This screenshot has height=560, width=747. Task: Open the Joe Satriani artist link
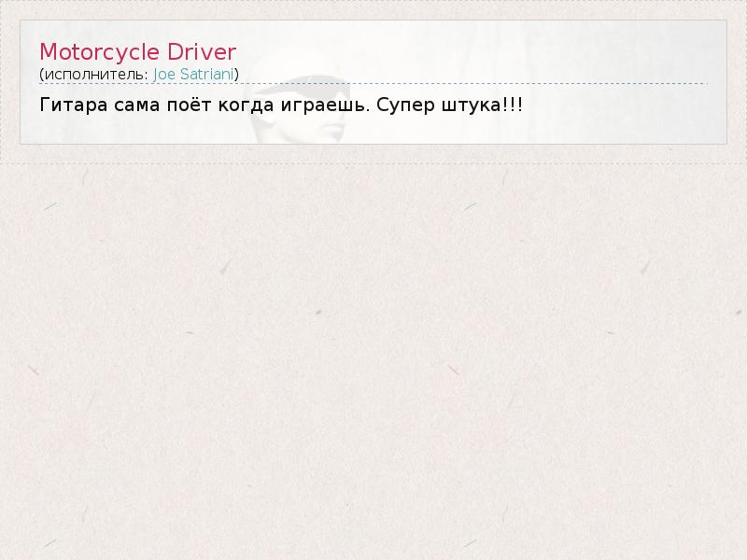pyautogui.click(x=193, y=75)
